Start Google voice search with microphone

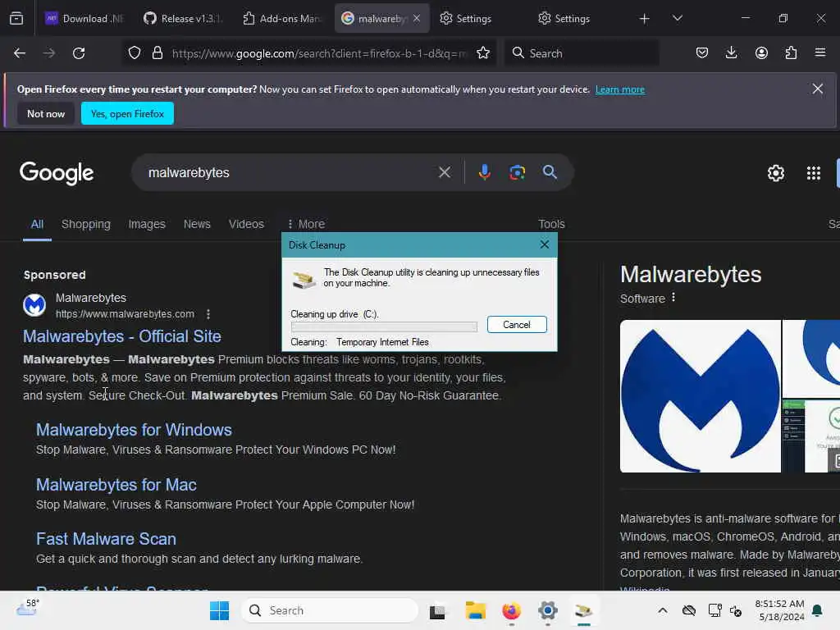tap(484, 172)
